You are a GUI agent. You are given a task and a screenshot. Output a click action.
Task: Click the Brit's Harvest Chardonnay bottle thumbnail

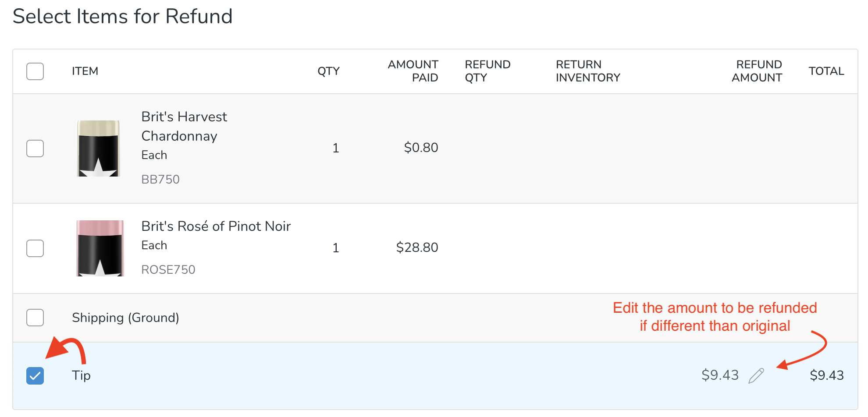coord(98,148)
